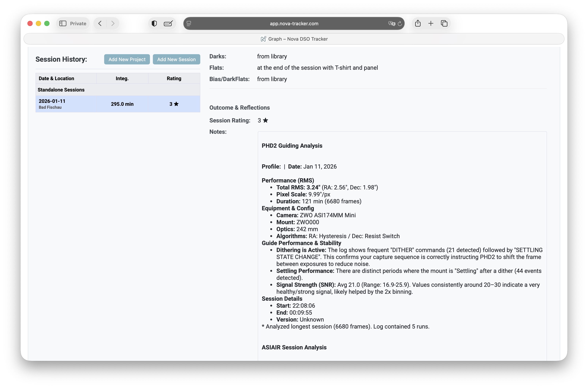Go forward to next page
588x388 pixels.
click(113, 23)
